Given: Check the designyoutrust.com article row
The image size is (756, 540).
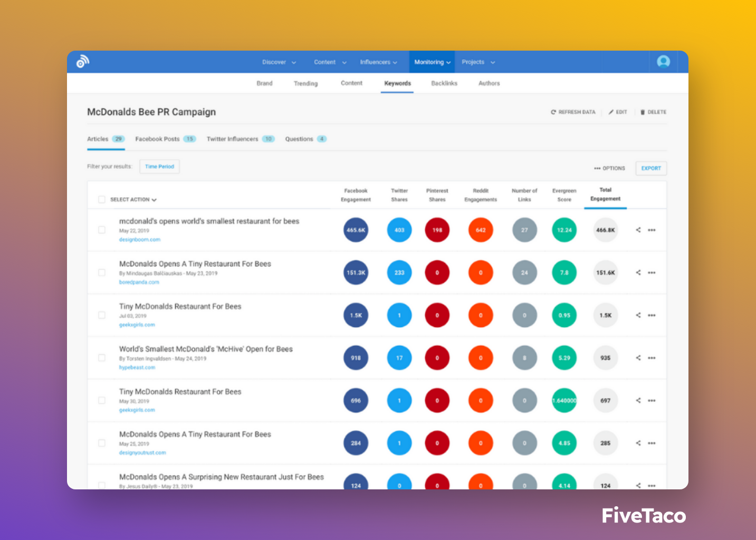Looking at the screenshot, I should click(102, 443).
